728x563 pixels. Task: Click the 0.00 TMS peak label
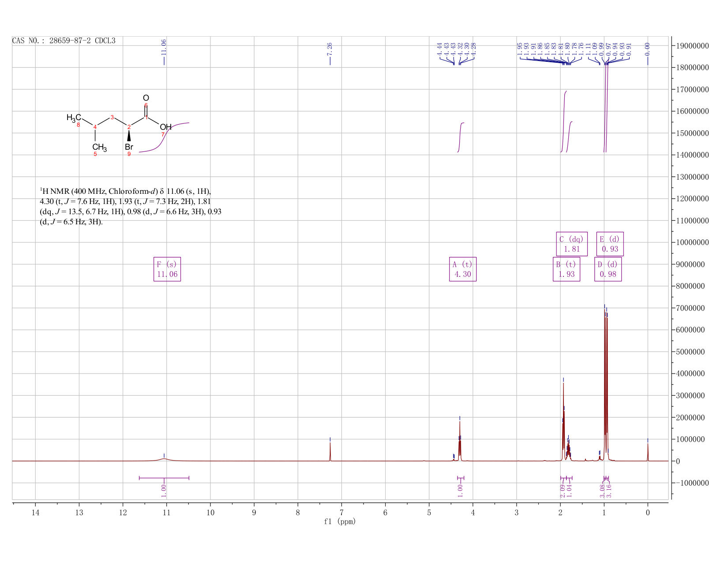(x=647, y=49)
